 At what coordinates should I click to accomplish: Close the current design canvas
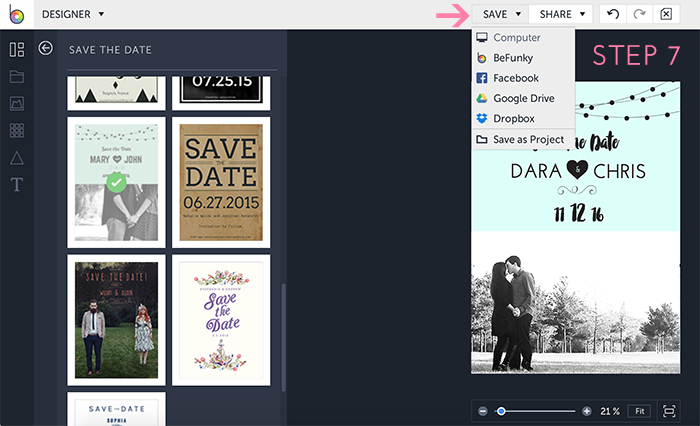tap(666, 14)
